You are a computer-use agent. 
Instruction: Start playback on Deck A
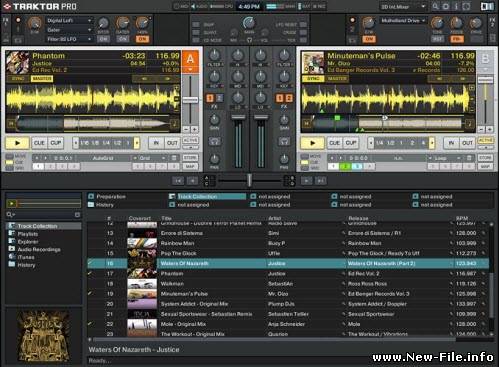point(17,143)
